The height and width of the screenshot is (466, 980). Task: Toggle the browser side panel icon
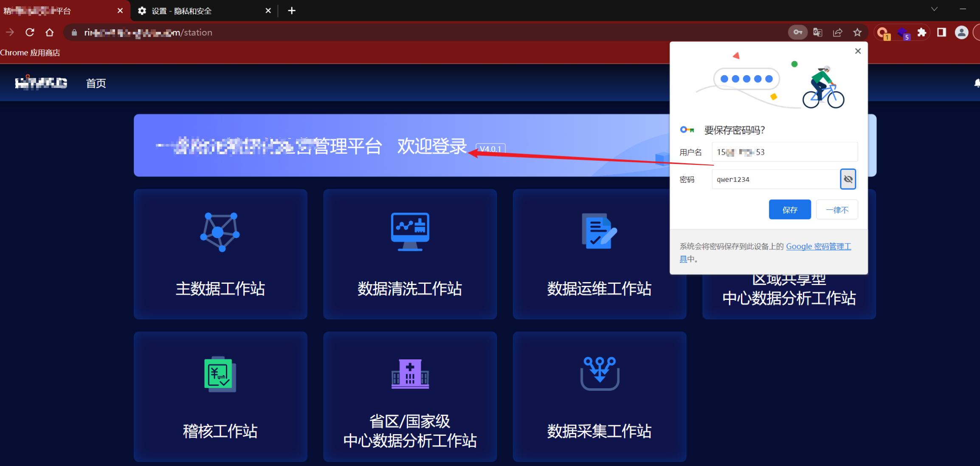click(941, 32)
